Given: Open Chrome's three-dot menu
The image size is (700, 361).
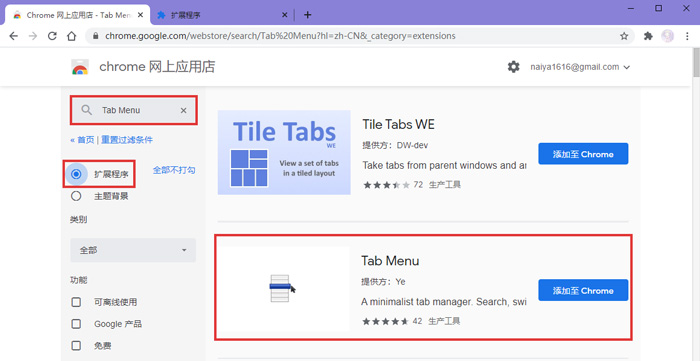Looking at the screenshot, I should pyautogui.click(x=687, y=36).
